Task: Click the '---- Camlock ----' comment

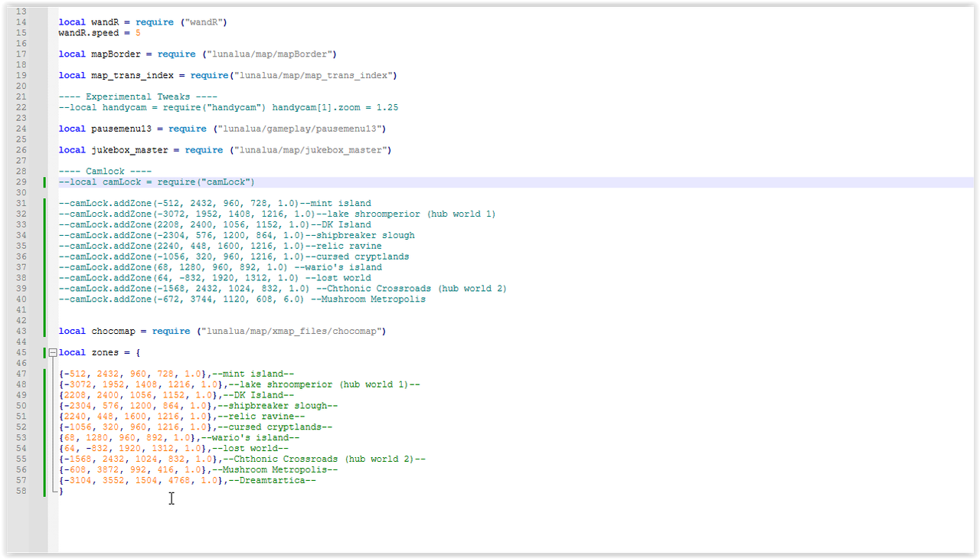Action: tap(105, 172)
